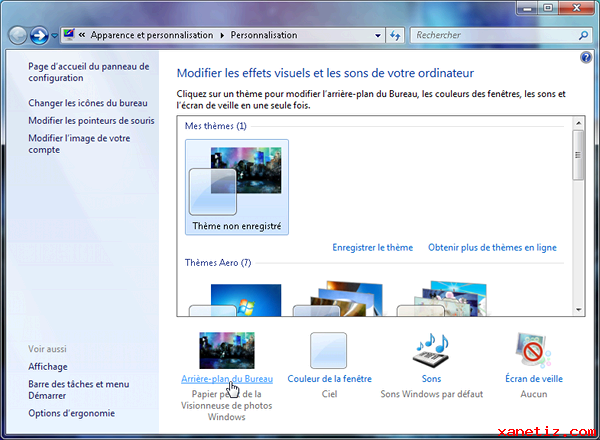Maximize the Personnalisation window
Image resolution: width=600 pixels, height=440 pixels.
548,8
